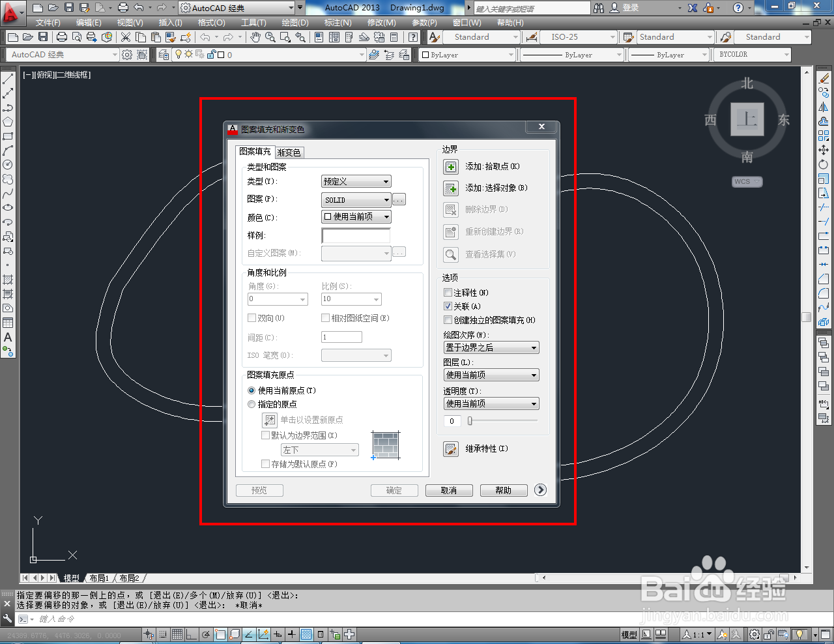
Task: Click the lock icon in the status bar
Action: click(x=771, y=634)
